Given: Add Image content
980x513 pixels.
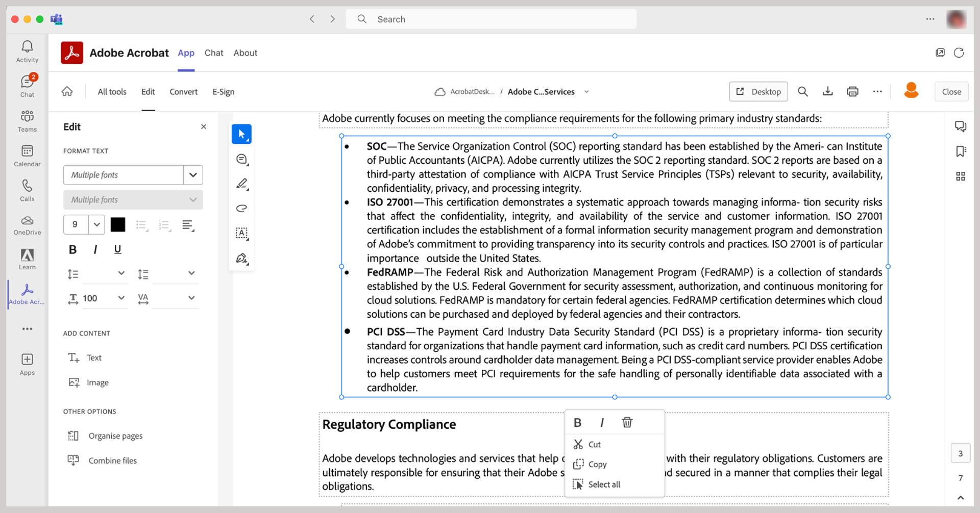Looking at the screenshot, I should click(88, 382).
